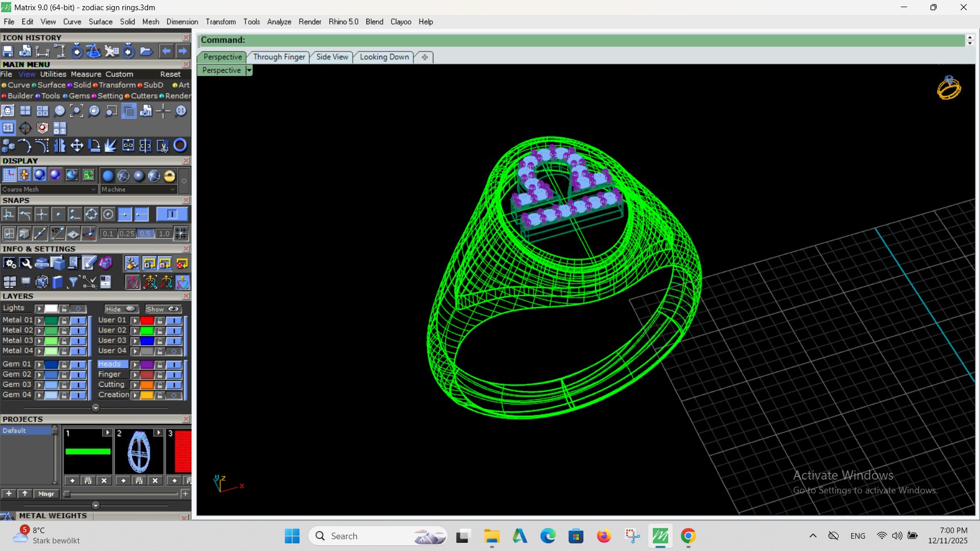Click the Hide layers button
This screenshot has height=551, width=980.
[121, 309]
